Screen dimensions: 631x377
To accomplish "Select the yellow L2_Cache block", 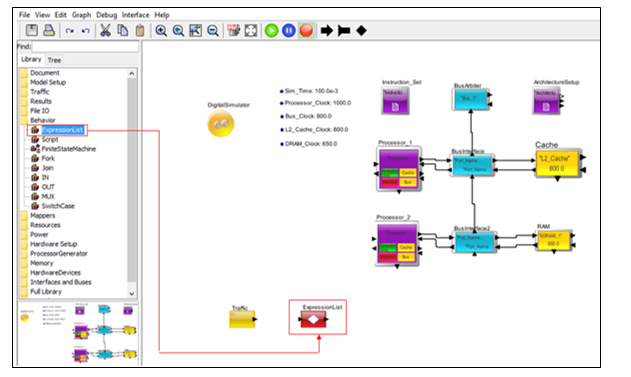I will (x=557, y=163).
